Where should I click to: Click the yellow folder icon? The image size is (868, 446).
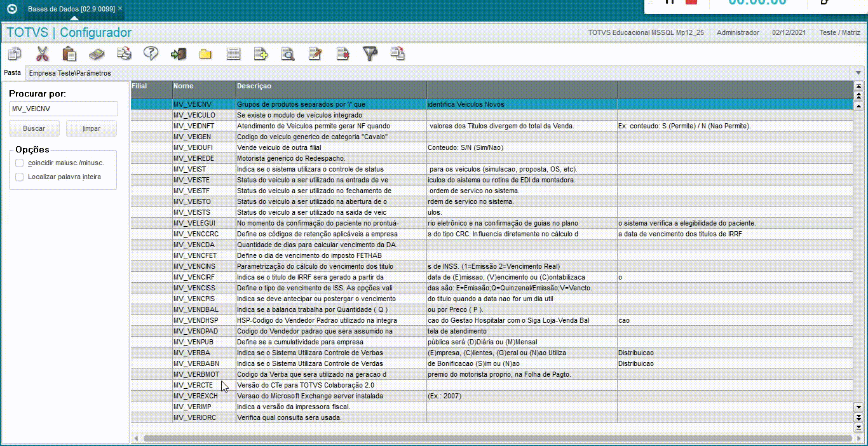pyautogui.click(x=205, y=54)
